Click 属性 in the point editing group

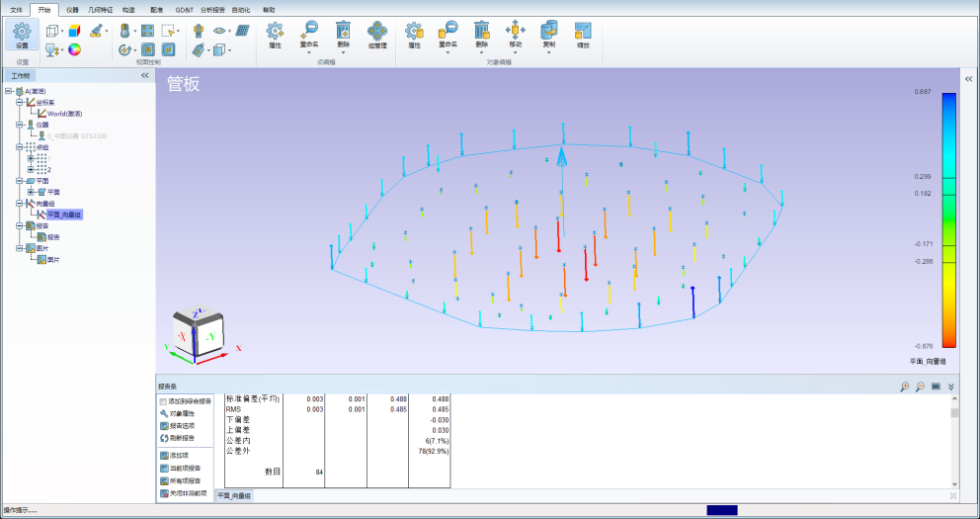click(x=275, y=33)
